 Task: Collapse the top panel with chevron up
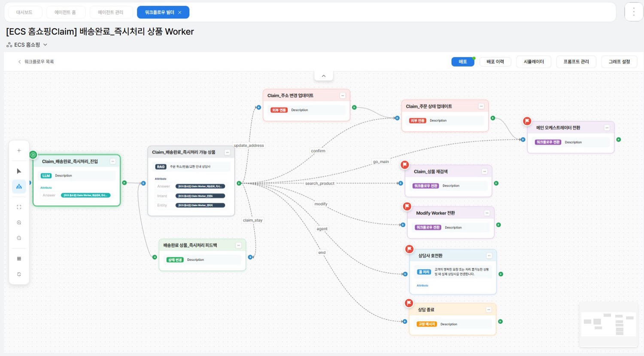click(324, 76)
